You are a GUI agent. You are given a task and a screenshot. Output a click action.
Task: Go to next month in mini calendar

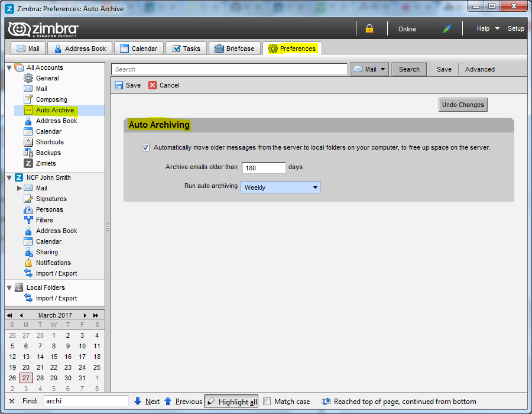pyautogui.click(x=85, y=315)
